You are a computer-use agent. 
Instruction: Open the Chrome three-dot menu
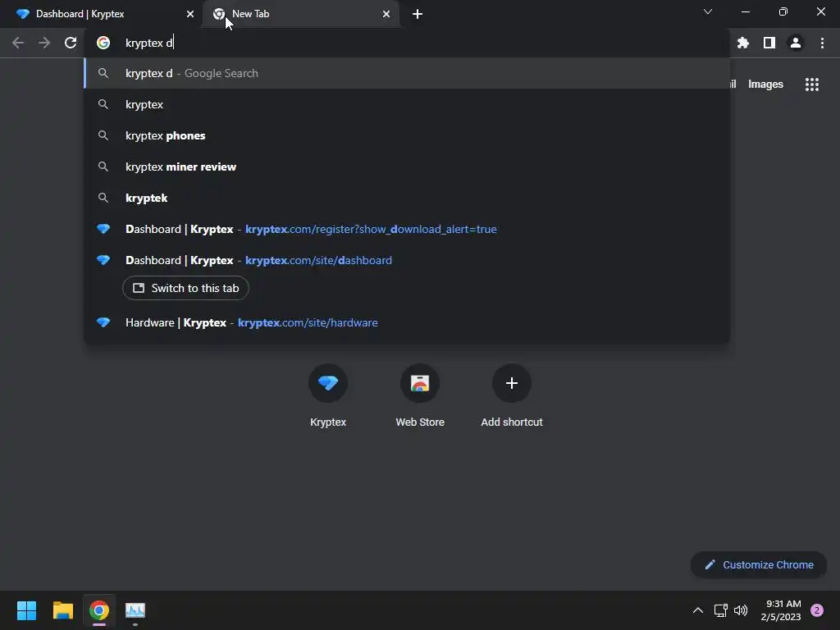(x=822, y=43)
